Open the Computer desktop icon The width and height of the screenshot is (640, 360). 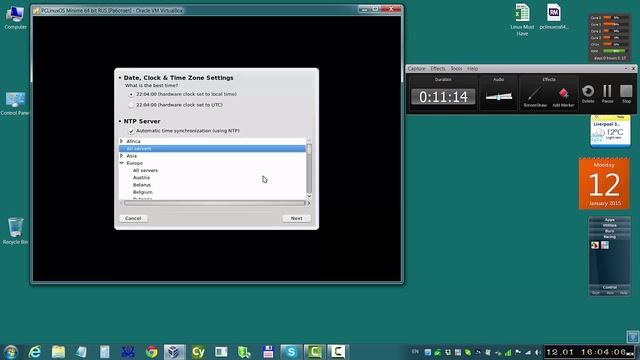coord(15,18)
